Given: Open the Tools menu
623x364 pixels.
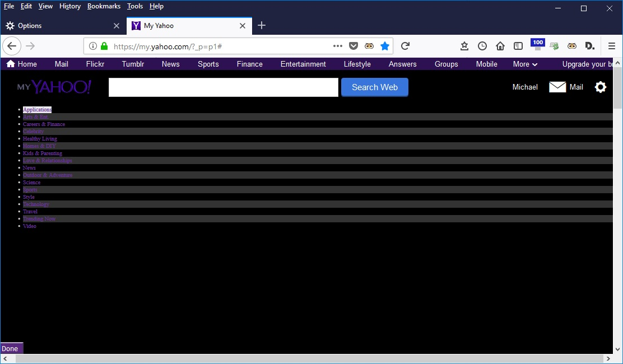Looking at the screenshot, I should point(134,6).
